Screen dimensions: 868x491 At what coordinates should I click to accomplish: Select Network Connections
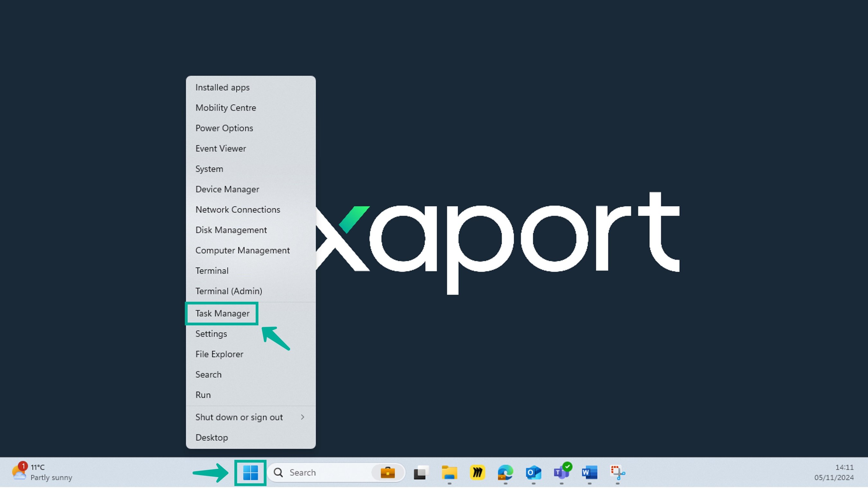click(238, 209)
